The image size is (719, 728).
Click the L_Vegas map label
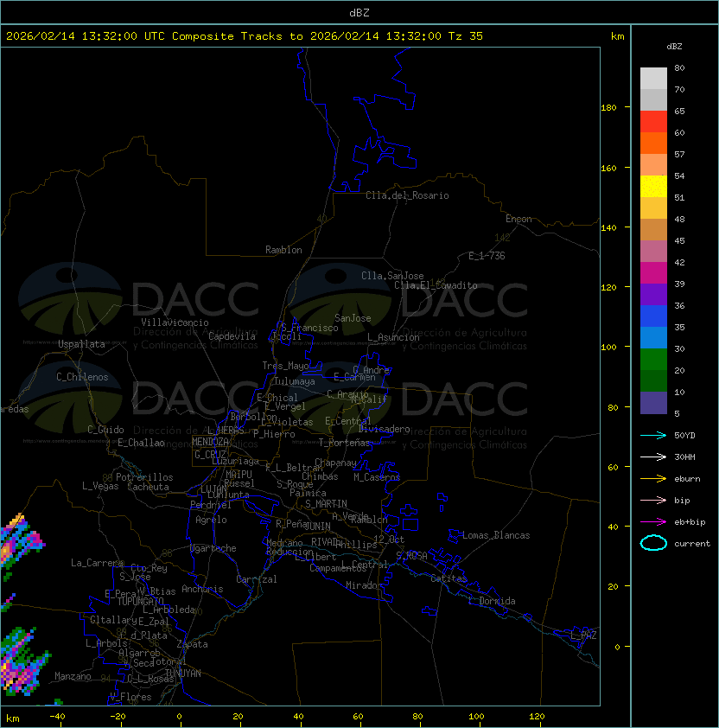(x=100, y=486)
